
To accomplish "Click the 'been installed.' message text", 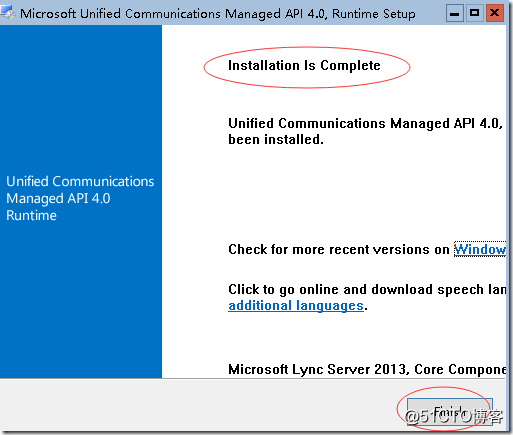I will pyautogui.click(x=276, y=139).
